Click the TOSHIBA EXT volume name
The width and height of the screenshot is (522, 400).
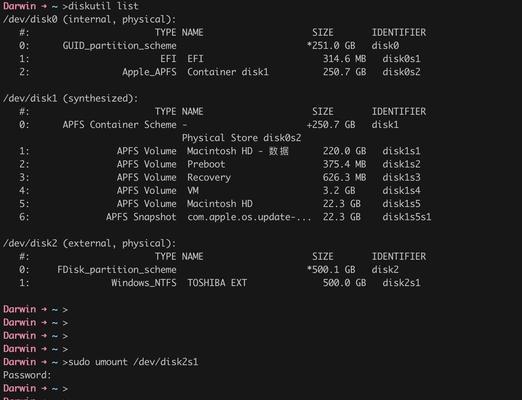[217, 283]
